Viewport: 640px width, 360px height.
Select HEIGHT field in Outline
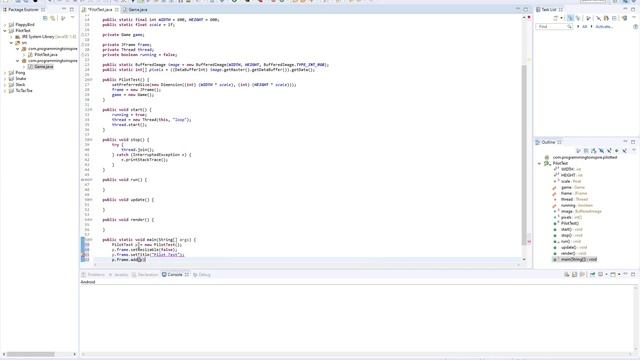pyautogui.click(x=568, y=175)
